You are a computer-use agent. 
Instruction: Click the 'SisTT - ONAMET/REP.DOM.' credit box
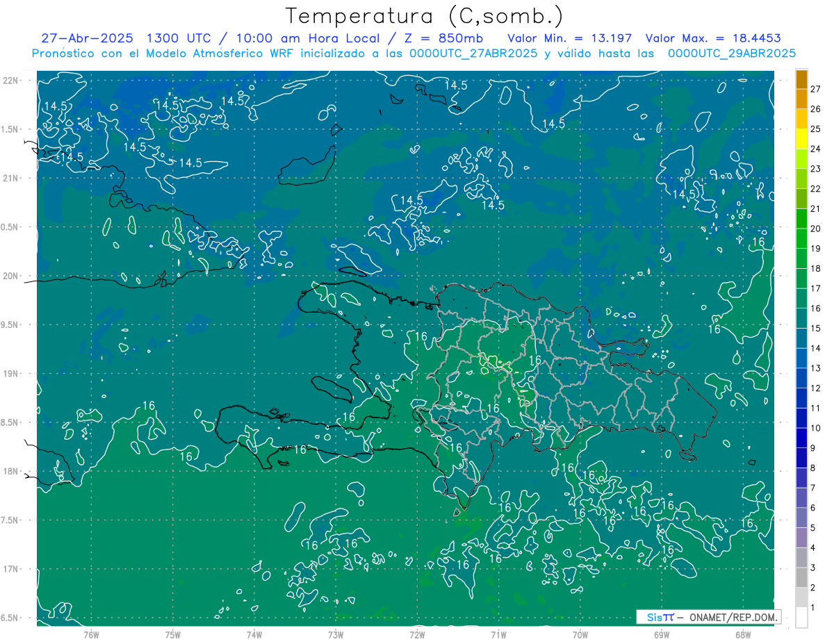coord(708,617)
